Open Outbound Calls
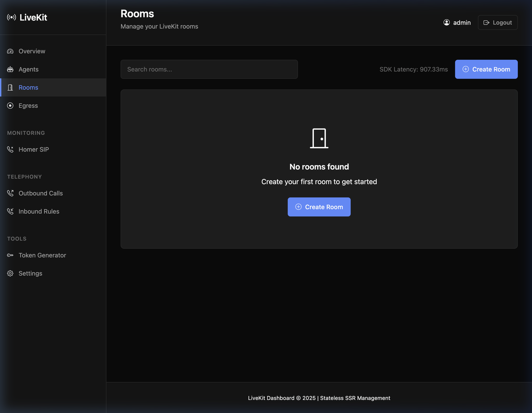 [53, 193]
